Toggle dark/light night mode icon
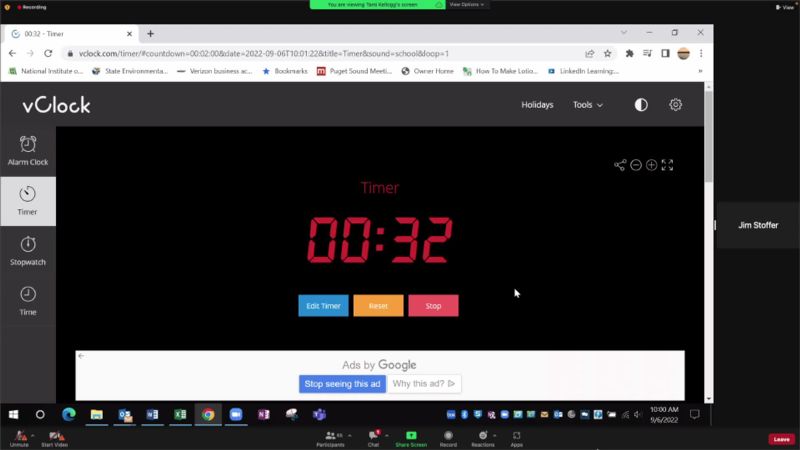 point(641,105)
